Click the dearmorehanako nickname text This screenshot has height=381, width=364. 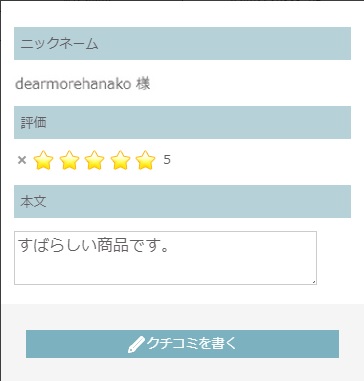tap(73, 84)
